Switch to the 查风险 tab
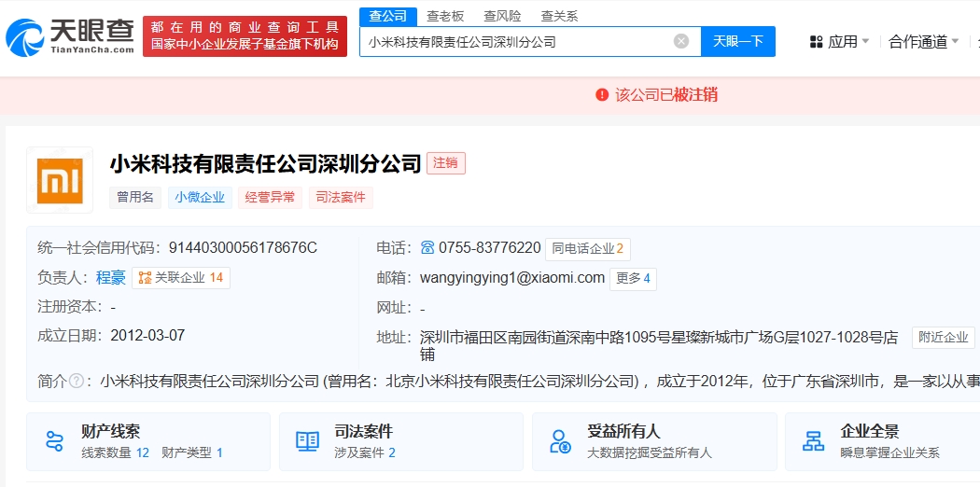 click(x=502, y=16)
